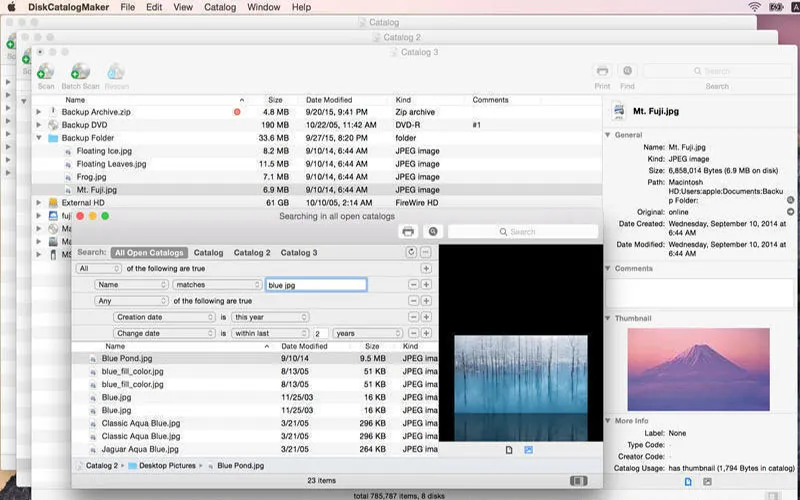Viewport: 800px width, 500px height.
Task: Click the Blue Pond preview image
Action: (x=521, y=388)
